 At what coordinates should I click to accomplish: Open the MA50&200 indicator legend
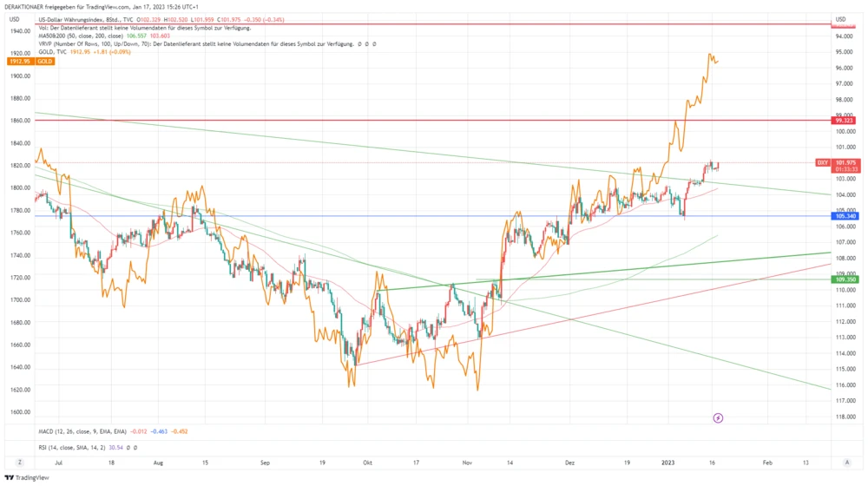pyautogui.click(x=104, y=36)
